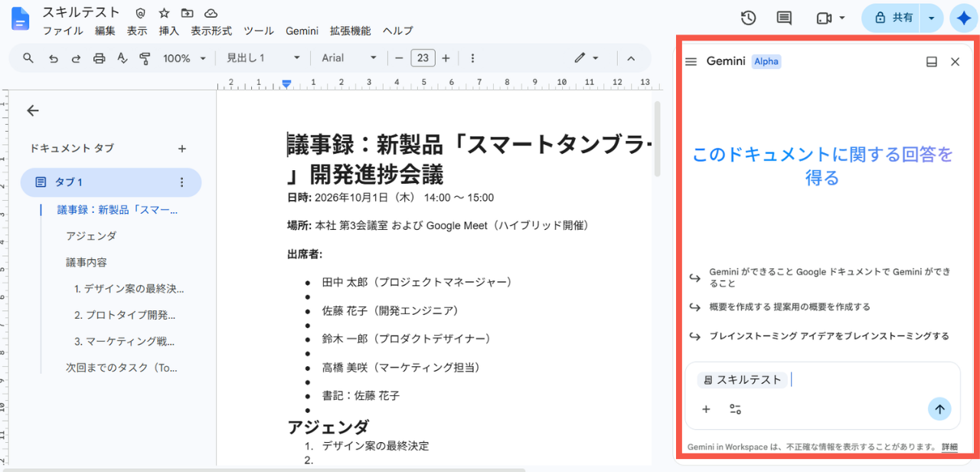Open share options dropdown arrow
This screenshot has width=980, height=472.
point(931,18)
